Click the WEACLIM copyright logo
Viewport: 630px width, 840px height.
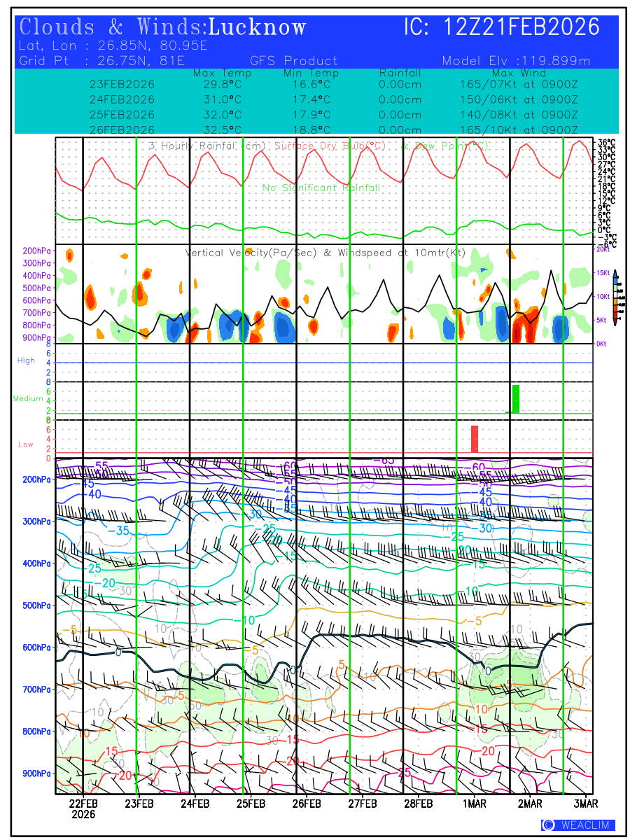point(578,825)
